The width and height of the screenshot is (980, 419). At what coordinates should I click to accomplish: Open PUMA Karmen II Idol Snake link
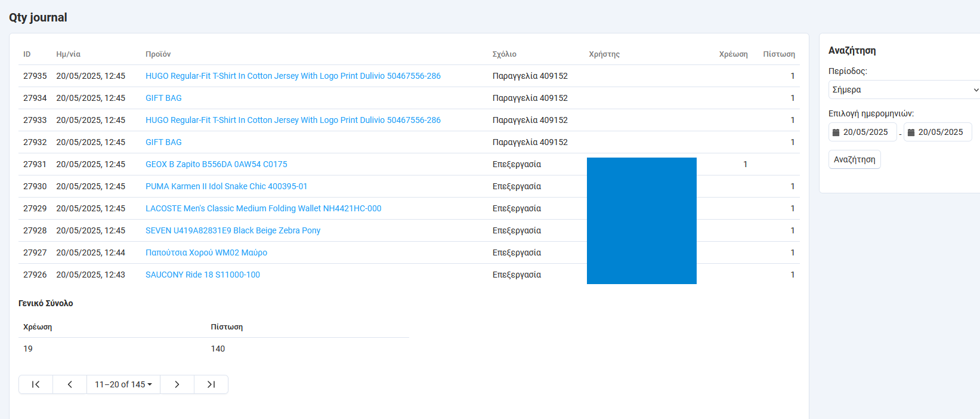point(227,186)
